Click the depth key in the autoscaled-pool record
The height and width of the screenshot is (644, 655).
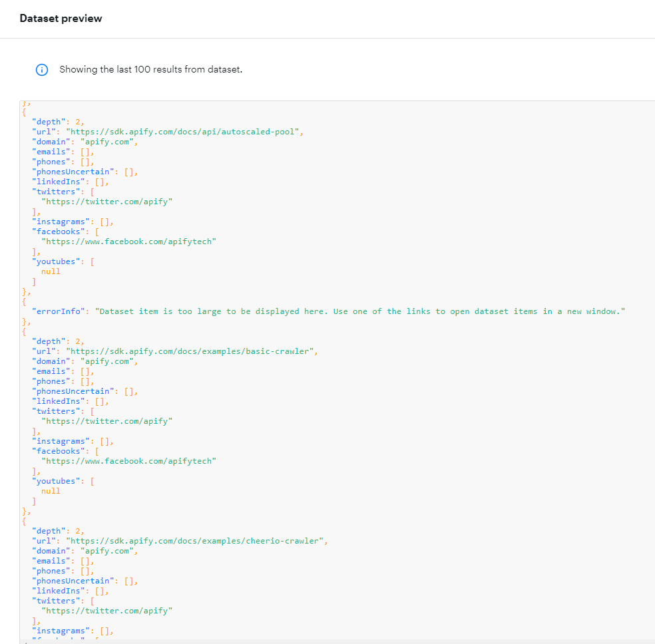[x=49, y=122]
